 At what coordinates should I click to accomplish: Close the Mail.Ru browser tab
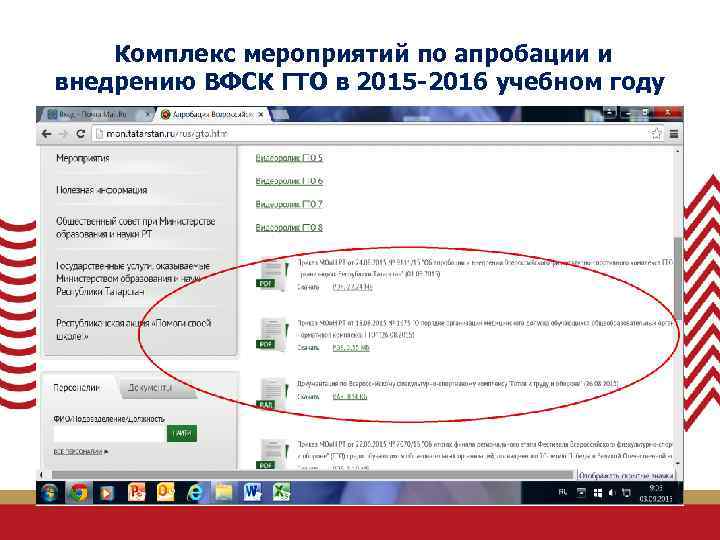pos(147,114)
